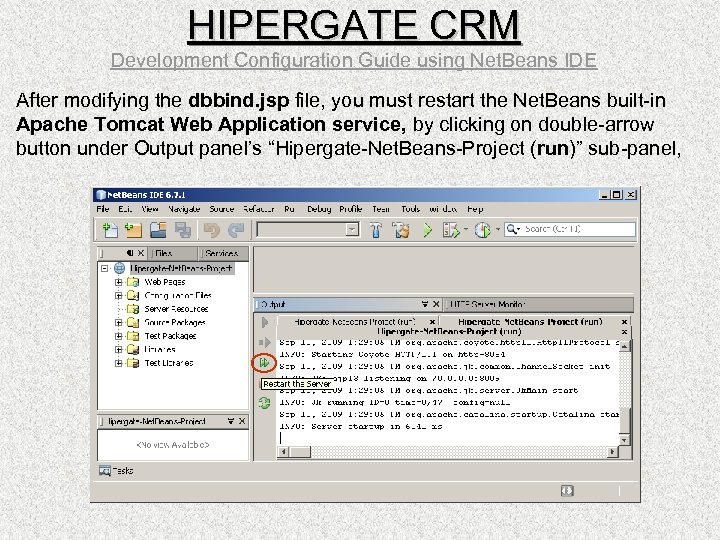Open the Tools menu
Viewport: 720px width, 540px height.
pos(411,209)
